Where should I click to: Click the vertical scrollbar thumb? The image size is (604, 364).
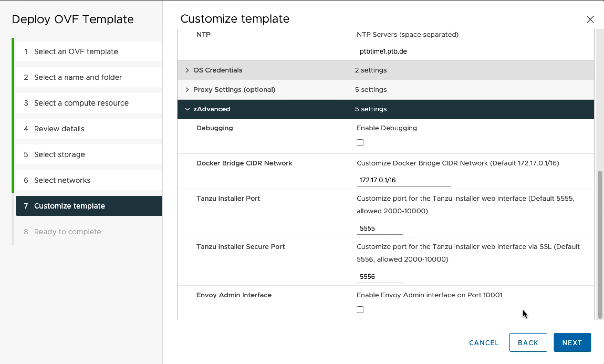(x=600, y=244)
